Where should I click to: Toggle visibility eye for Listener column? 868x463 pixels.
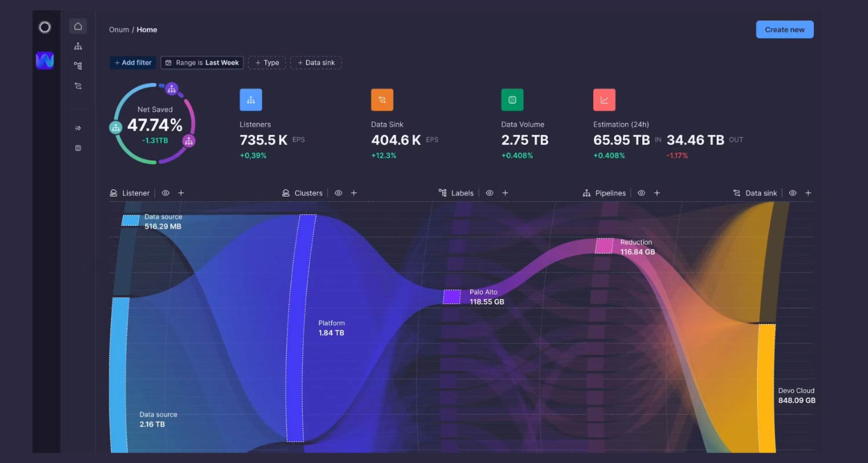pyautogui.click(x=165, y=193)
